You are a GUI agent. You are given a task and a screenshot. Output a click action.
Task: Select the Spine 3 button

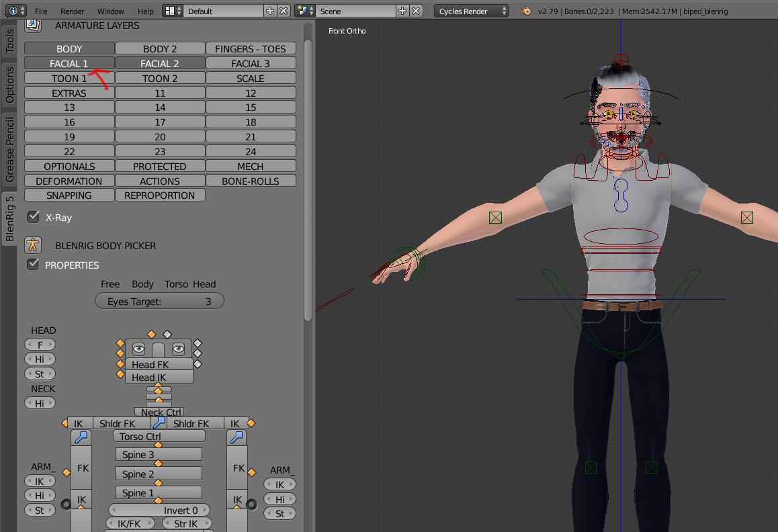click(x=159, y=454)
